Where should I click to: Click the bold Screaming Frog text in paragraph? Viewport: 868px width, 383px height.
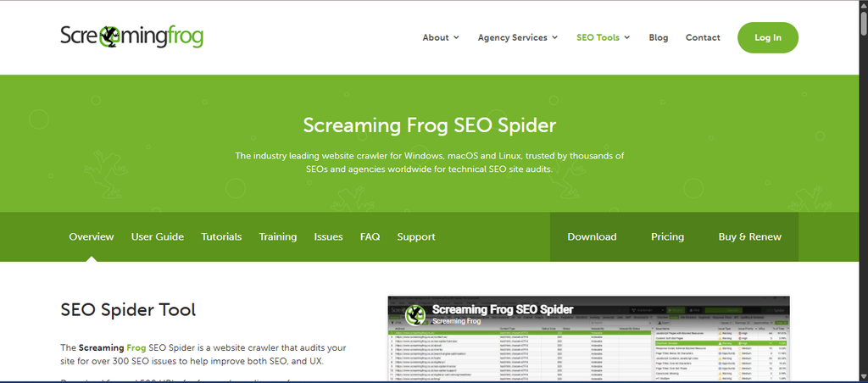(x=113, y=348)
